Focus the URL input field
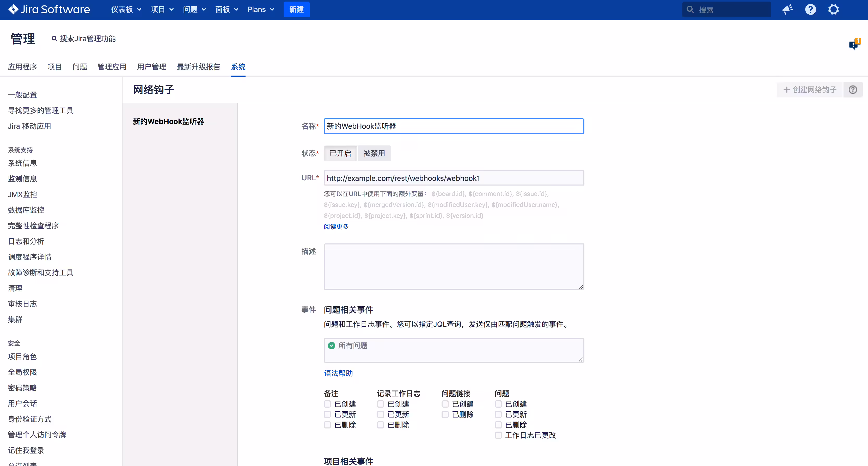 point(454,178)
